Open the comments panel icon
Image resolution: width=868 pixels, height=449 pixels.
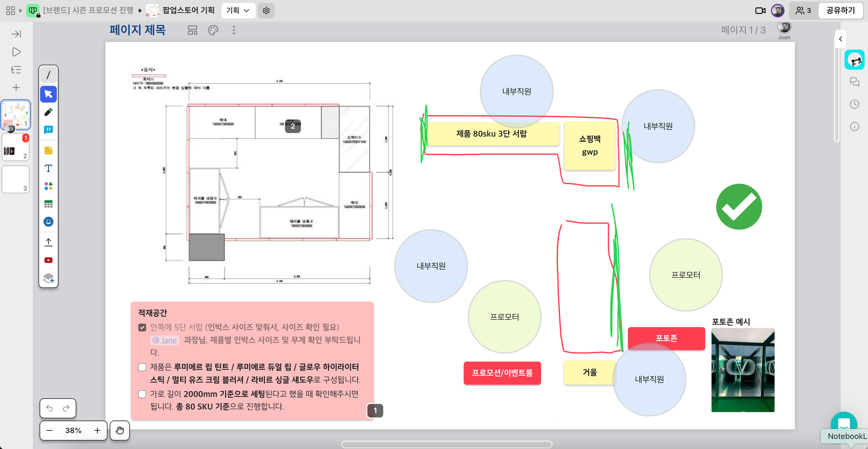coord(854,82)
